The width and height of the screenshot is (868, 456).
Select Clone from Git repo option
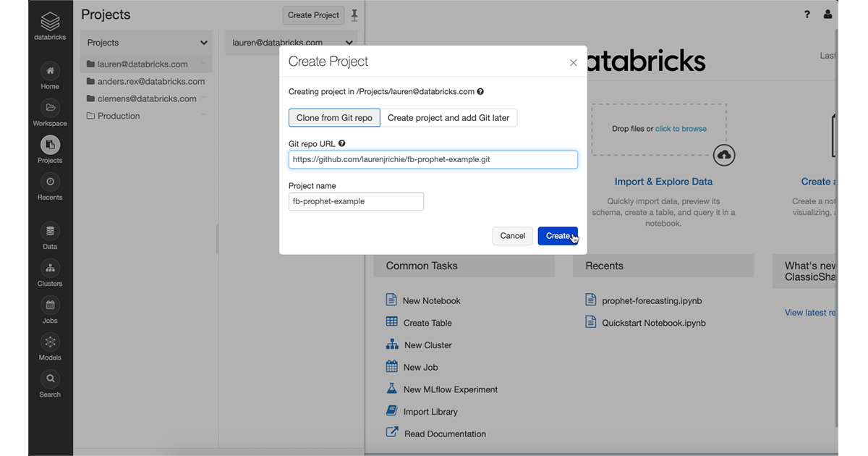pyautogui.click(x=334, y=118)
